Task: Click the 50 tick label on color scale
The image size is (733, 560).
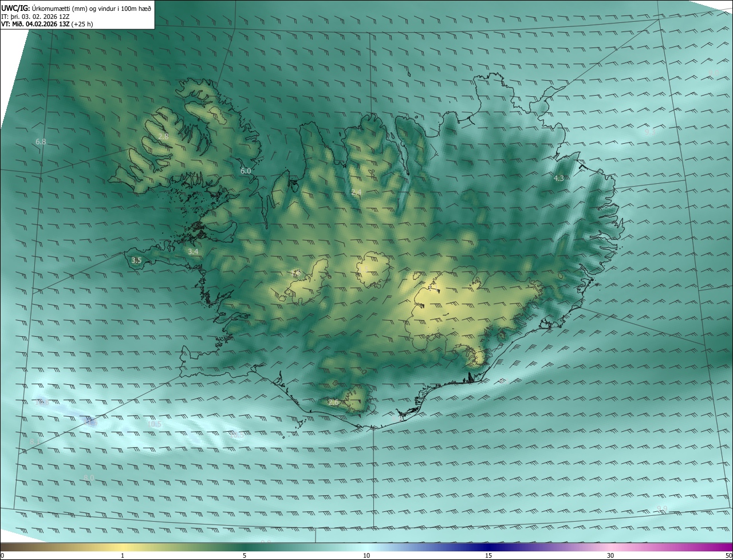Action: (x=728, y=555)
